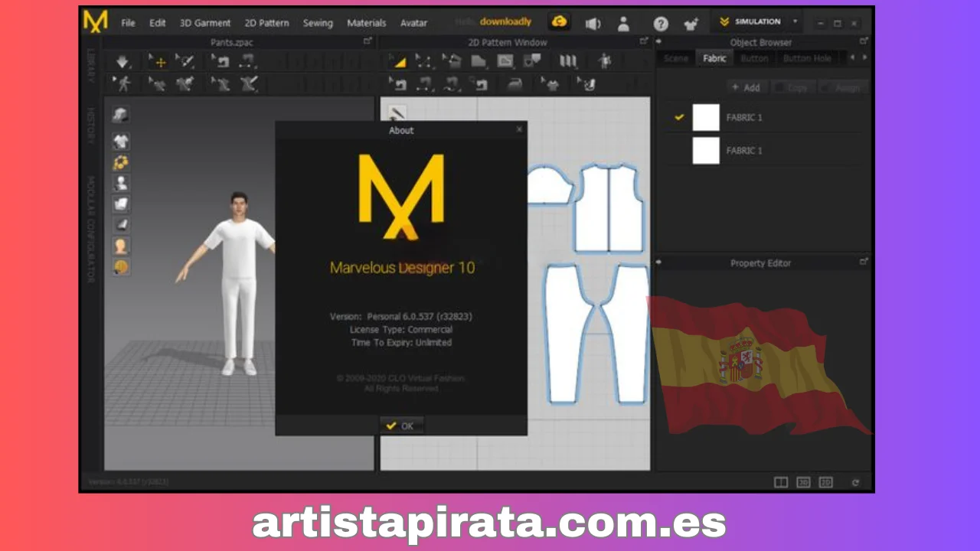
Task: Click the yellow dotted ring icon in 3D side strip
Action: [120, 162]
